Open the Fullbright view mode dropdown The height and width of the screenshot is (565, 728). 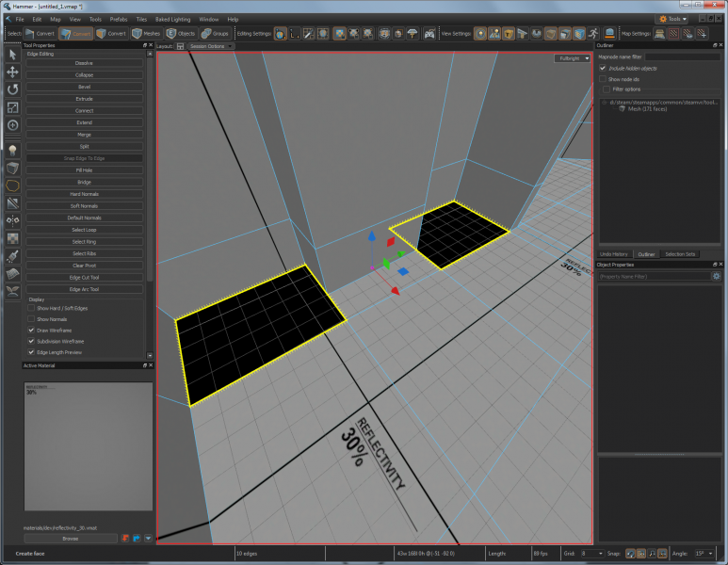[573, 58]
